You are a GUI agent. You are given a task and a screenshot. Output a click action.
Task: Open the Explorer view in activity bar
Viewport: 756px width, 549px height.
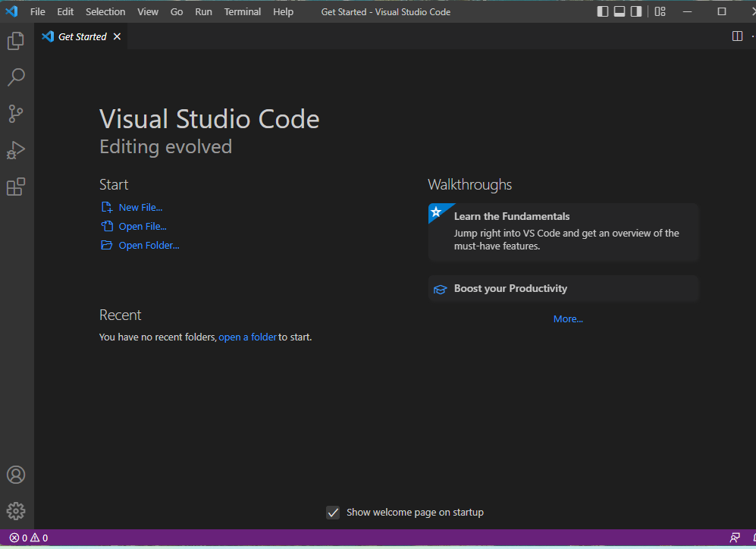click(x=16, y=40)
